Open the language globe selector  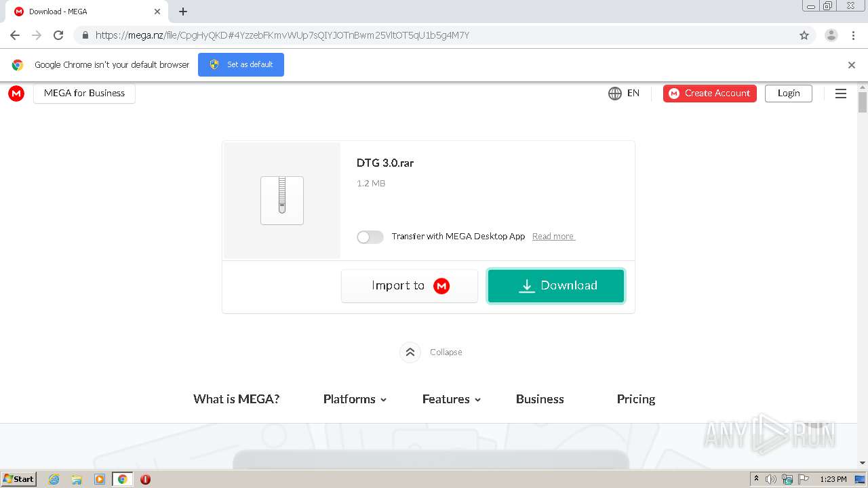(615, 94)
